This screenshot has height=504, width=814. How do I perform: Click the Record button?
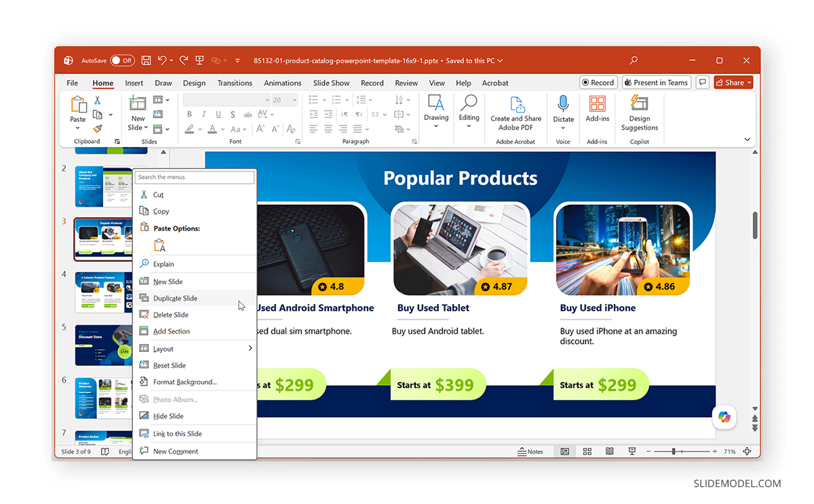pos(598,83)
